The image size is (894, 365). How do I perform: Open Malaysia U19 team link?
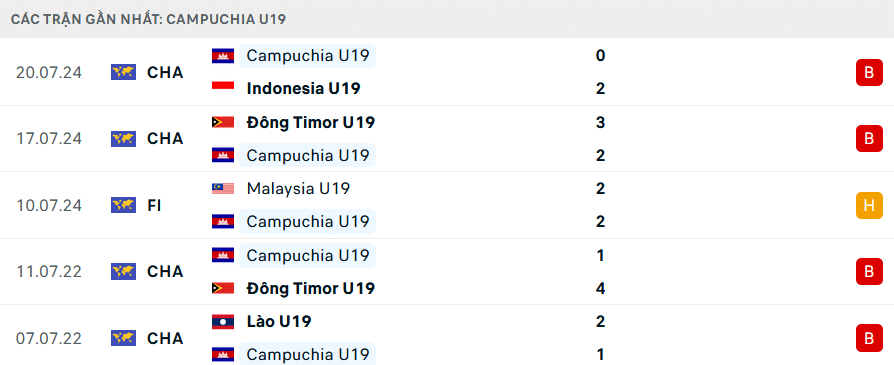click(x=298, y=189)
